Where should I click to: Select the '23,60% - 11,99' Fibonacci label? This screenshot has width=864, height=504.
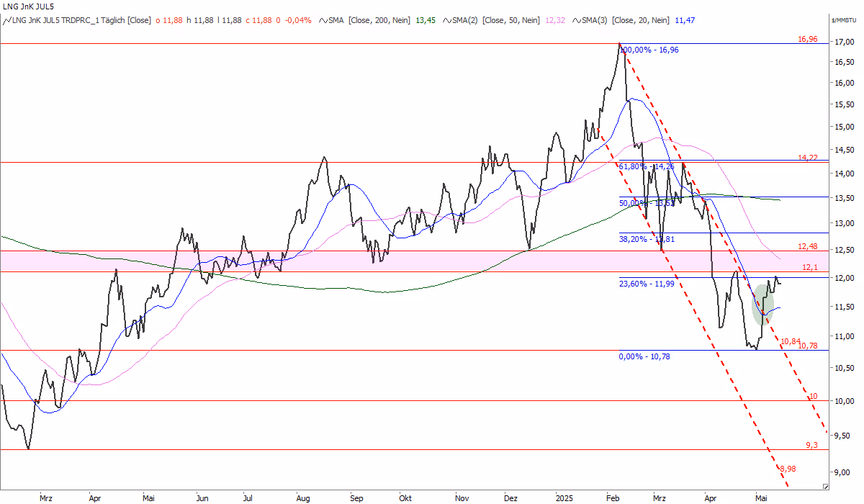click(647, 284)
